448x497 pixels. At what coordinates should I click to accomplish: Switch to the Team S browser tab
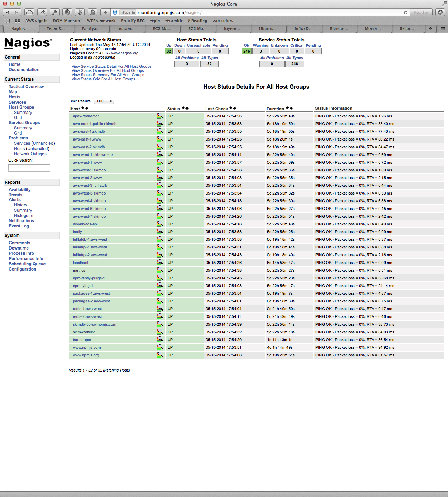(56, 29)
